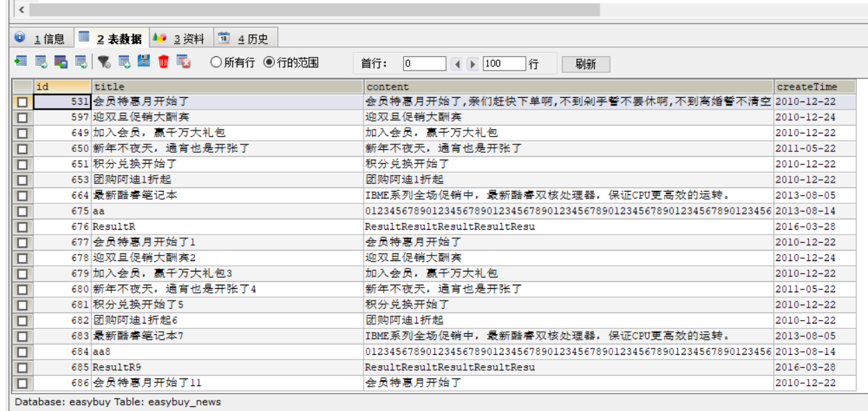This screenshot has height=411, width=868.
Task: Click title cell 会员特惠月开始了11
Action: coord(228,383)
